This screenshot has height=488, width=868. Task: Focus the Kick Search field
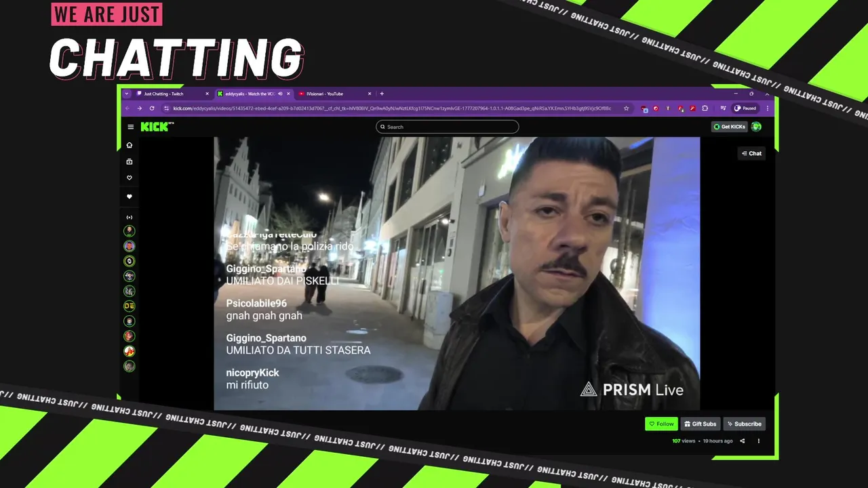(448, 127)
